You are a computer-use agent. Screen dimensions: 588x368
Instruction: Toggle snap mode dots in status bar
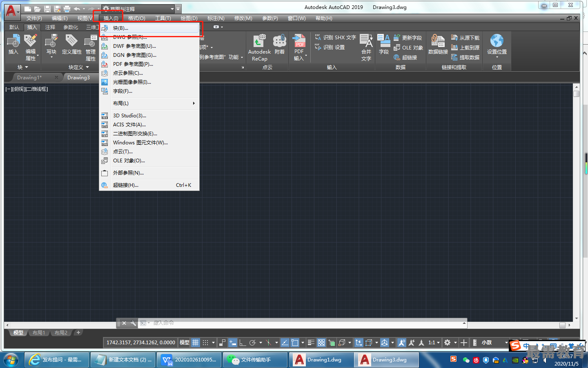205,343
